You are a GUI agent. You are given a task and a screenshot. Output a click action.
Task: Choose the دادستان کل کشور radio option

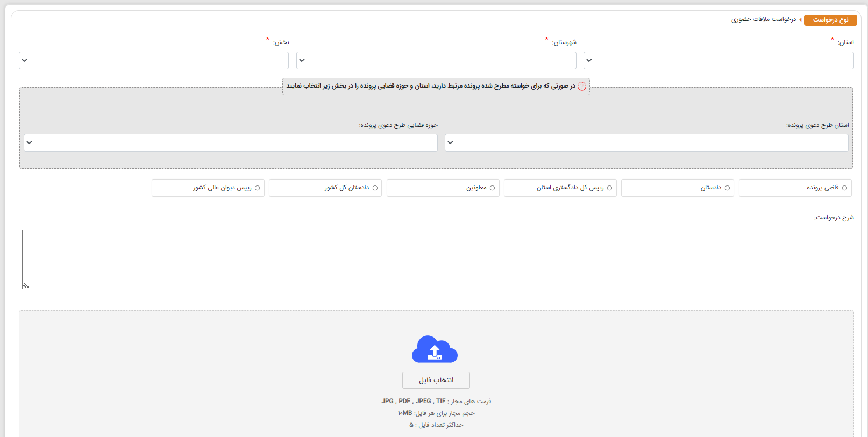tap(375, 188)
